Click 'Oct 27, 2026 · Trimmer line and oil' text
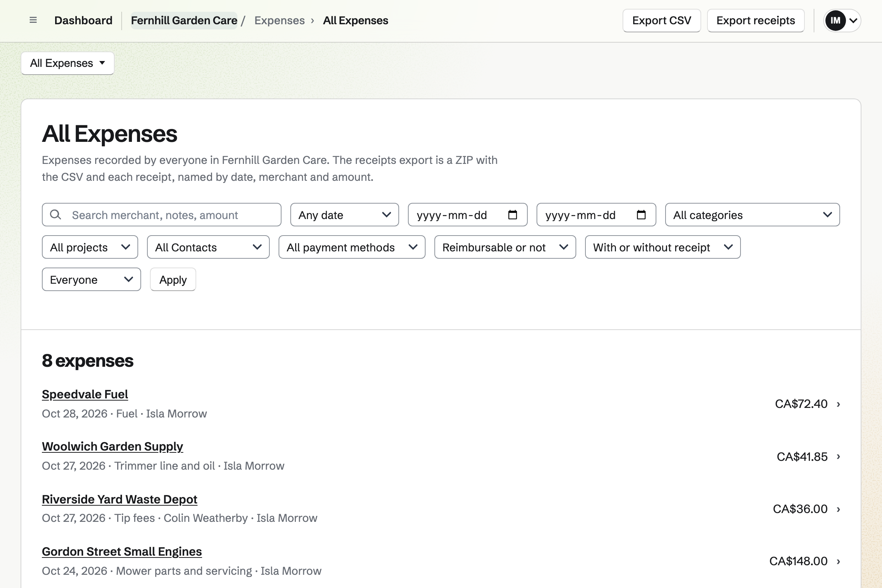Viewport: 882px width, 588px height. (128, 466)
